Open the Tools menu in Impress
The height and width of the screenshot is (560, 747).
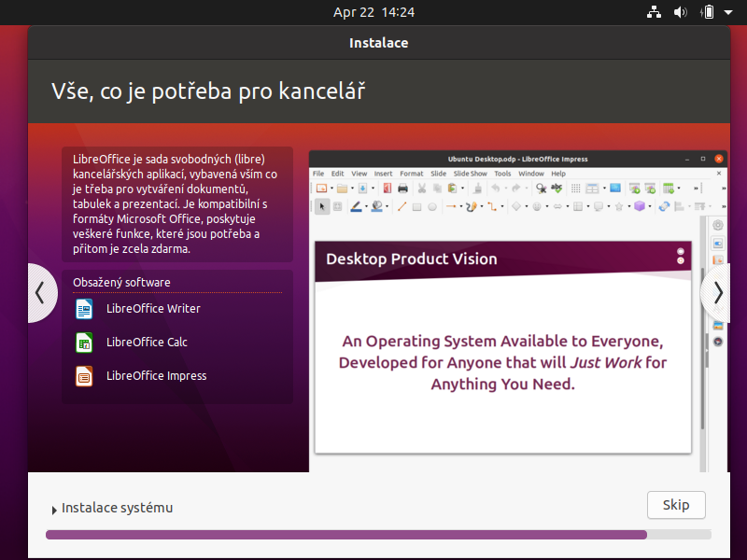(502, 174)
